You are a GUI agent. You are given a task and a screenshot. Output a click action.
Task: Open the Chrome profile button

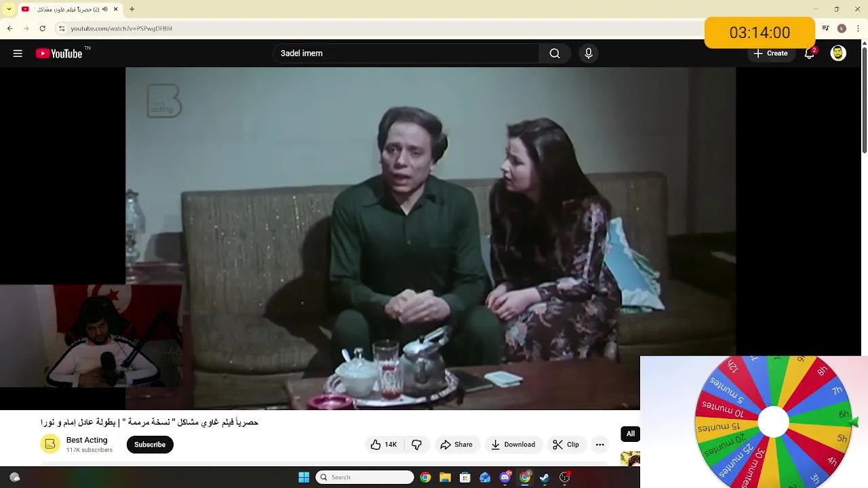point(842,28)
